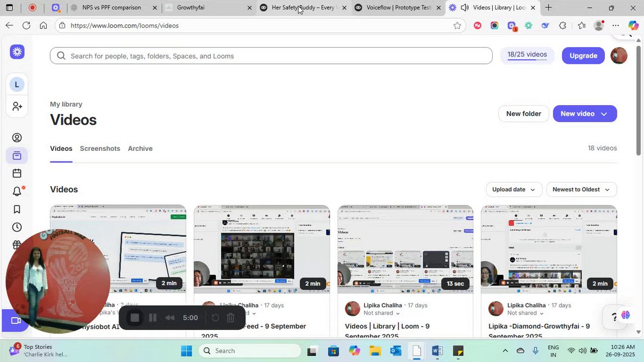Expand Not shared dropdown on Lipika-Diamond-Growthyfai video
The image size is (644, 362).
pyautogui.click(x=541, y=313)
